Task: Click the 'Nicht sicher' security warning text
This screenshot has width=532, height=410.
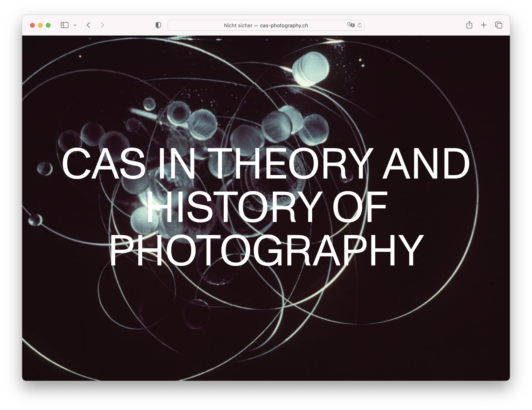Action: (238, 25)
